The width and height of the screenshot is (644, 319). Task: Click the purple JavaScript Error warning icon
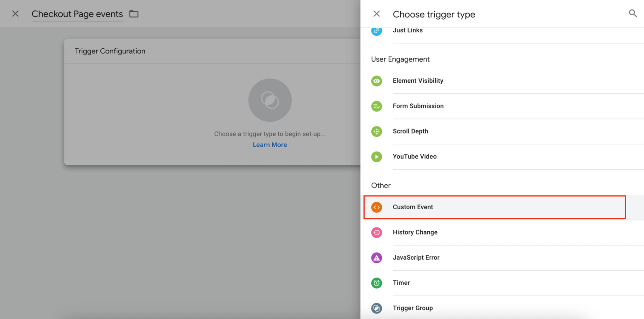[x=377, y=258]
